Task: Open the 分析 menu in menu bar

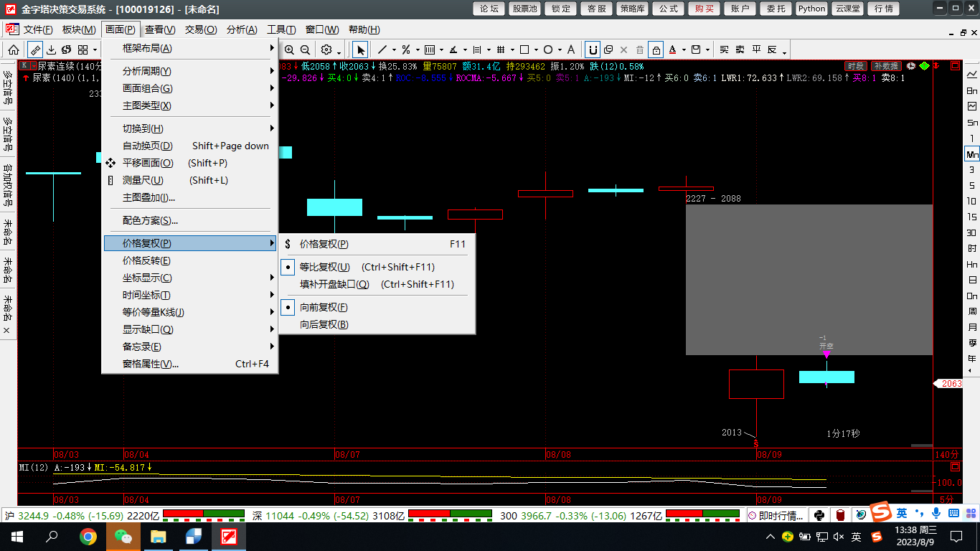Action: (241, 29)
